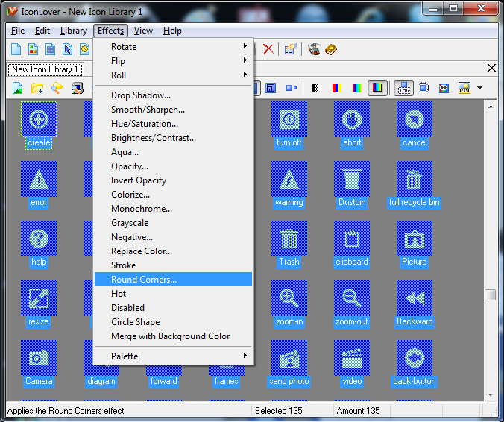Screen dimensions: 504x422
Task: Select Round Corners effect
Action: pyautogui.click(x=173, y=280)
